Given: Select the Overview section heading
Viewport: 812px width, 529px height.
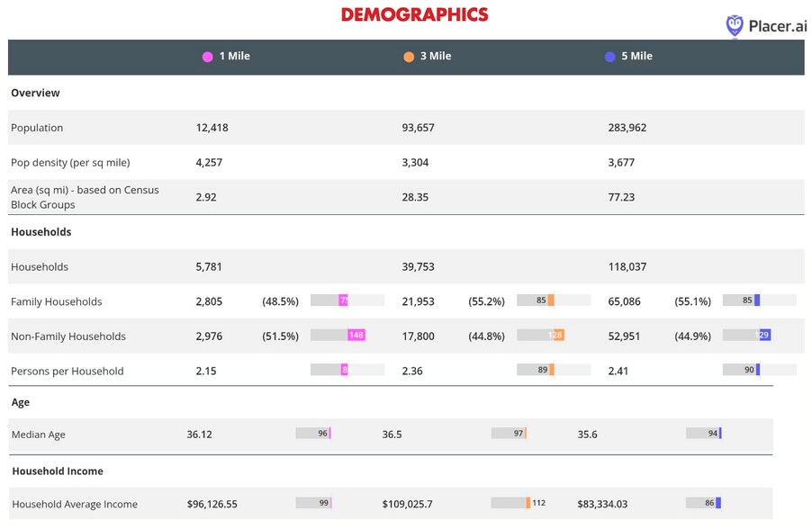Looking at the screenshot, I should [35, 93].
